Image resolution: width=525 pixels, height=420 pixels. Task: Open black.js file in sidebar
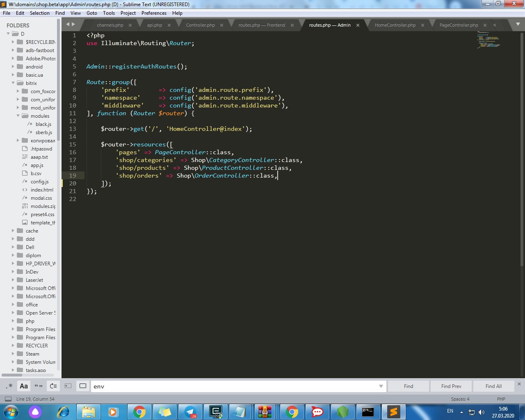43,124
